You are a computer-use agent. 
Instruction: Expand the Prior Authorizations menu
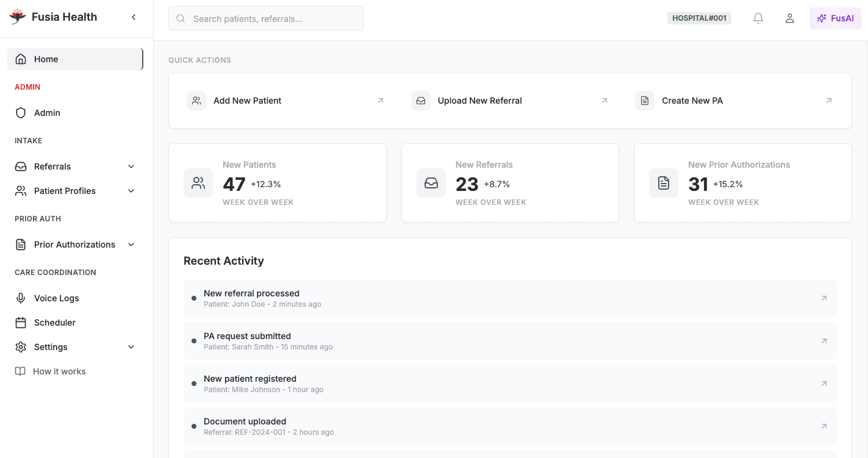131,244
